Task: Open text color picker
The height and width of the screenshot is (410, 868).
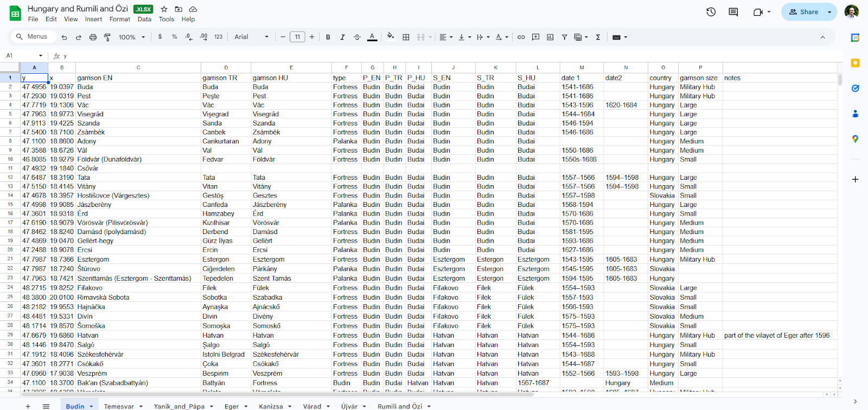Action: 372,37
